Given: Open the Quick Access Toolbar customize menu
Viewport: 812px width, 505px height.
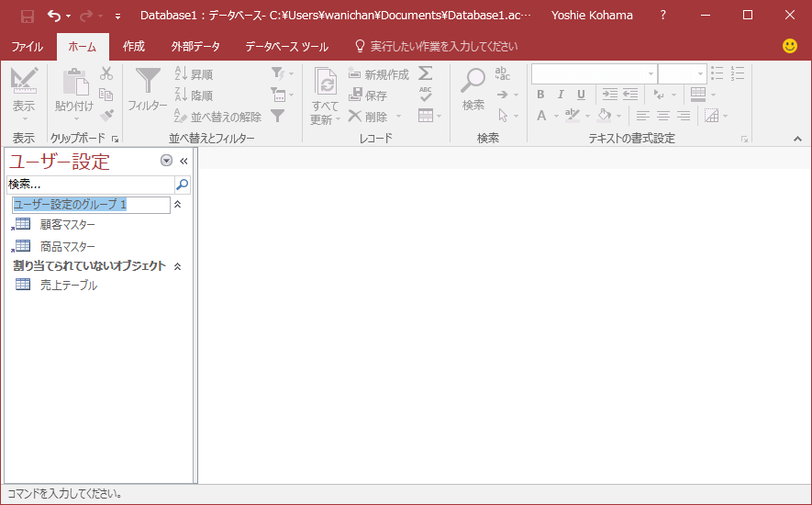Looking at the screenshot, I should click(x=118, y=17).
